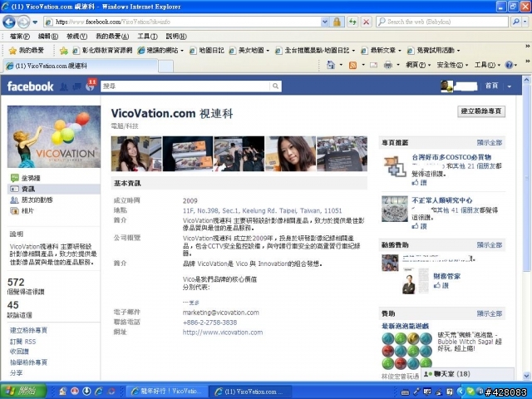Click the IE Help question mark icon
The height and width of the screenshot is (399, 532).
pyautogui.click(x=509, y=65)
